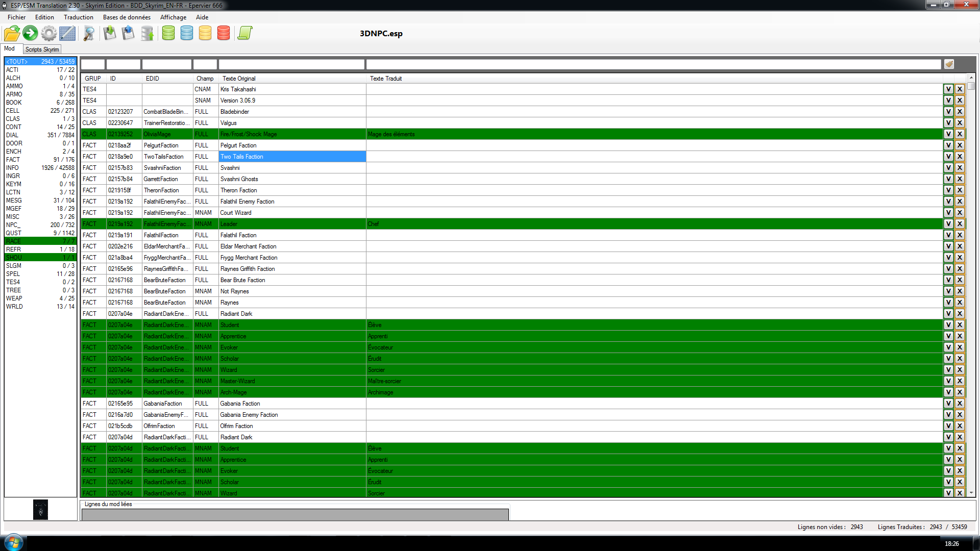Click the floppy disk with green arrow

coord(110,34)
